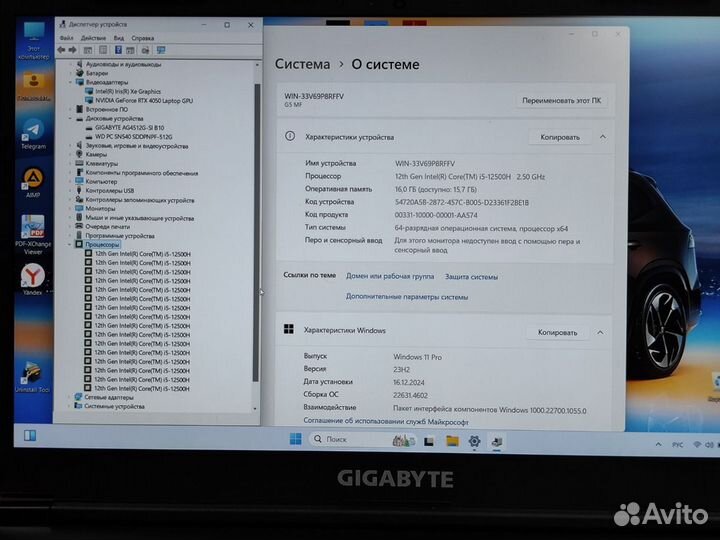Screen dimensions: 720x540
Task: Select the Батареи category icon
Action: 79,73
